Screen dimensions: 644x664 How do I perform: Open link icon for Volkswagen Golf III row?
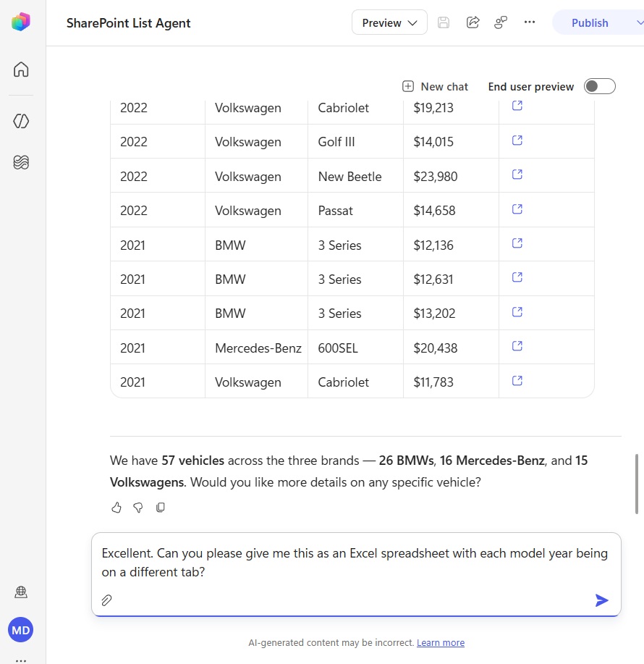pyautogui.click(x=517, y=140)
